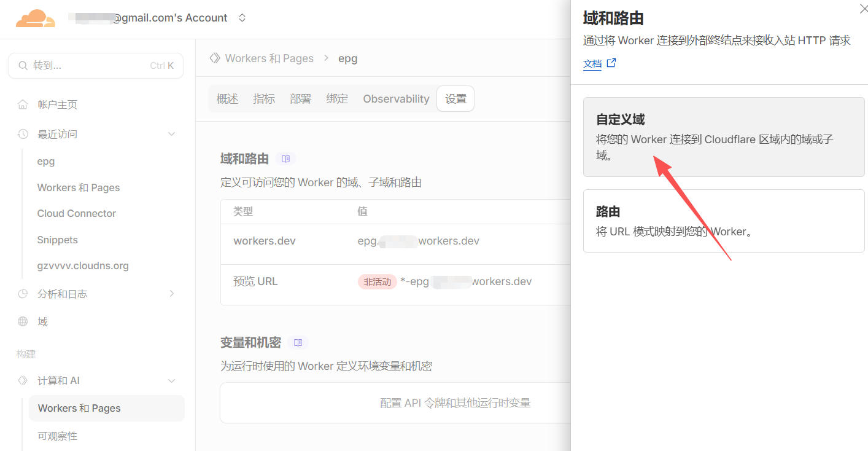Screen dimensions: 868x451
Task: Collapse the 计算和 AI section
Action: (x=171, y=381)
